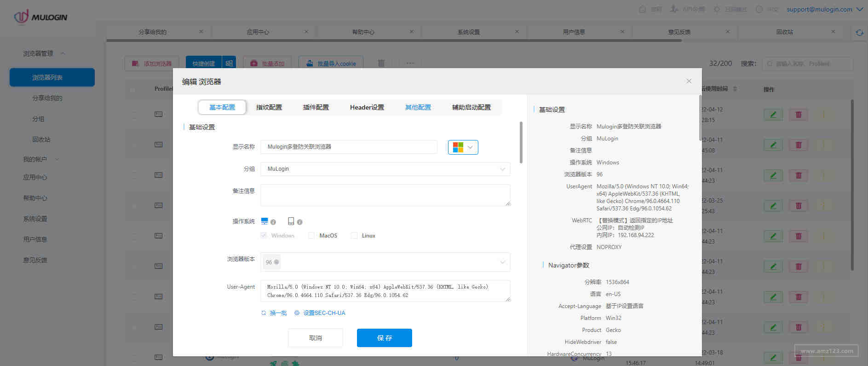
Task: Open the Windows logo OS dropdown
Action: click(463, 147)
